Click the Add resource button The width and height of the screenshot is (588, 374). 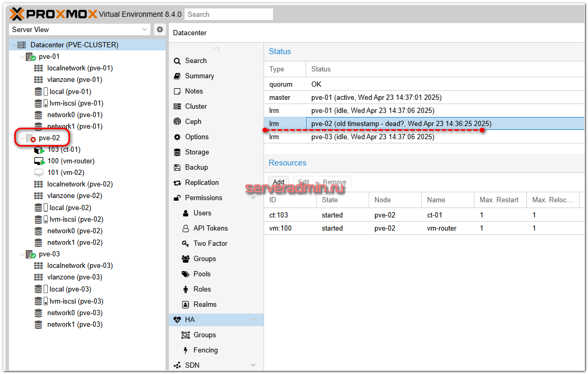(x=279, y=182)
